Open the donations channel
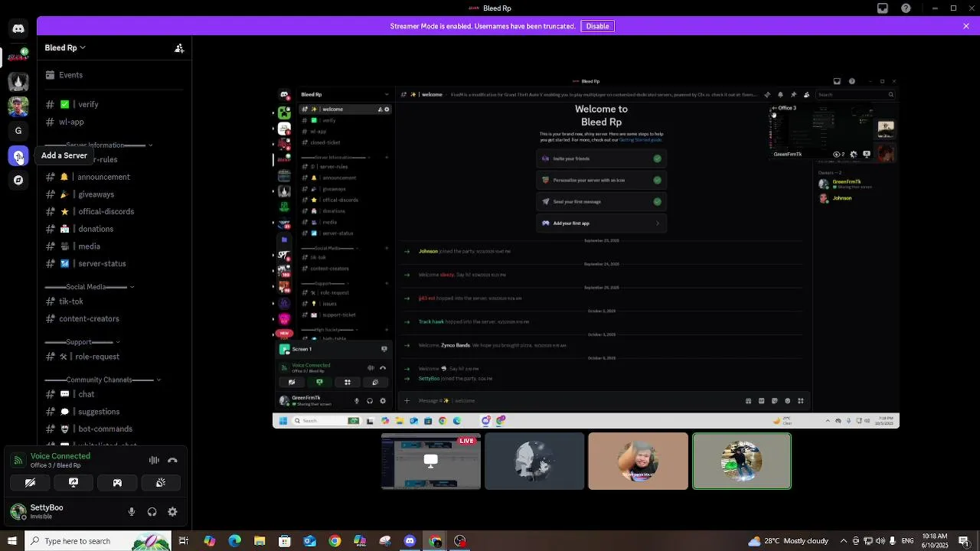This screenshot has width=980, height=551. coord(115,229)
